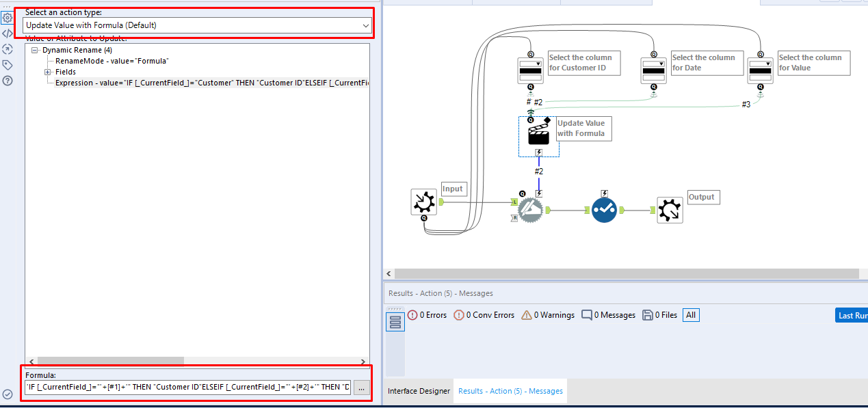The height and width of the screenshot is (408, 868).
Task: Switch to the Interface Designer tab
Action: click(419, 391)
